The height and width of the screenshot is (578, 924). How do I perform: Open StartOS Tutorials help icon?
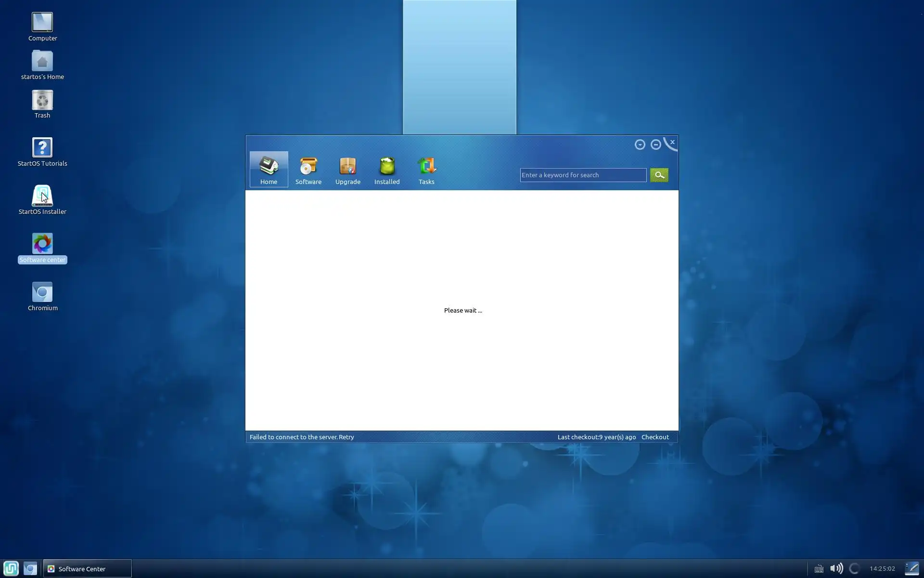click(x=42, y=151)
